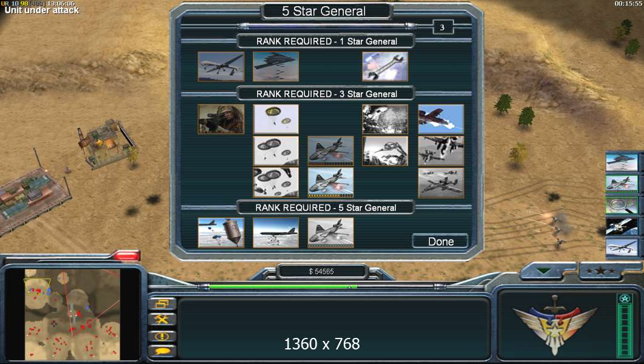Choose the first Paradrop parachute power
644x364 pixels.
coord(276,119)
